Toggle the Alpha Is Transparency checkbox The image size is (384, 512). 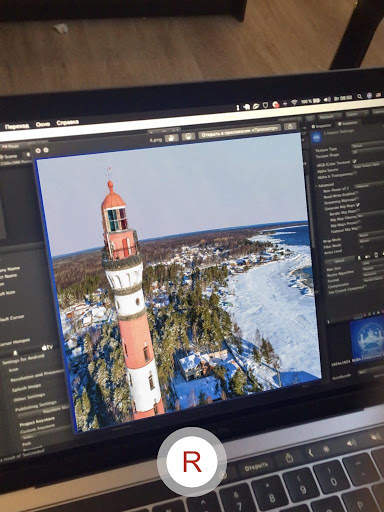355,173
